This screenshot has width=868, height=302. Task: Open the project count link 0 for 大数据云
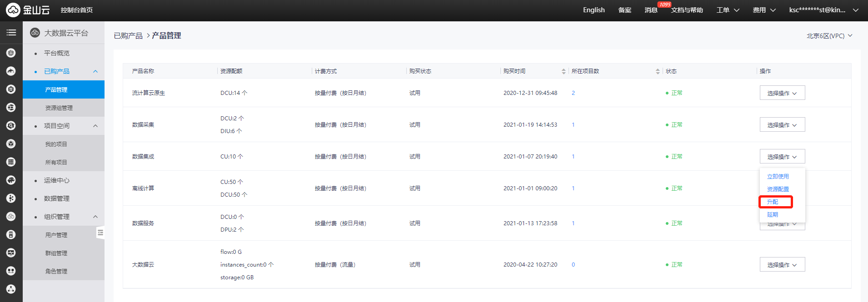(x=573, y=265)
